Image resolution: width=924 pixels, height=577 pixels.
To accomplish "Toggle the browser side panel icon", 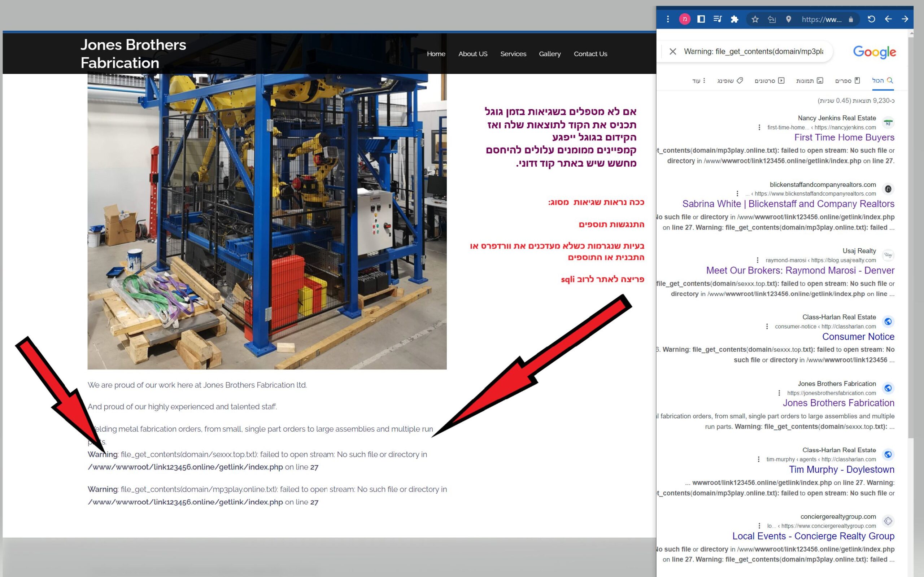I will coord(701,19).
